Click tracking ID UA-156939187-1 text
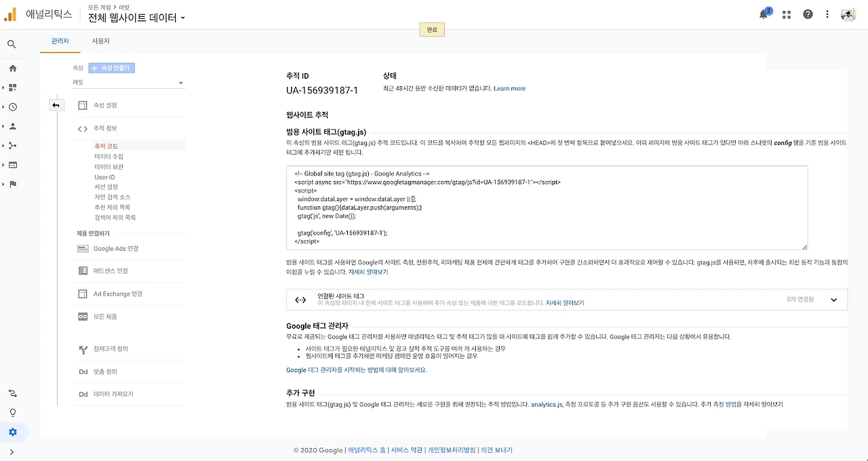868x461 pixels. [x=322, y=90]
